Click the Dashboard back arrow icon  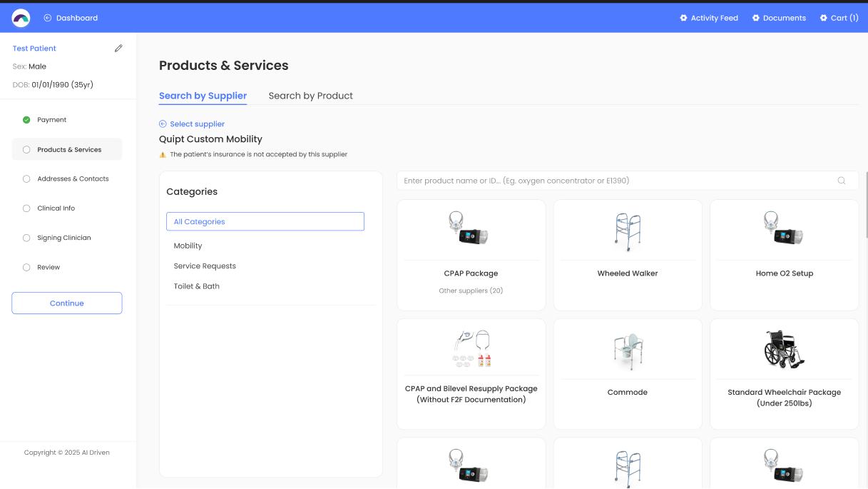pyautogui.click(x=48, y=18)
